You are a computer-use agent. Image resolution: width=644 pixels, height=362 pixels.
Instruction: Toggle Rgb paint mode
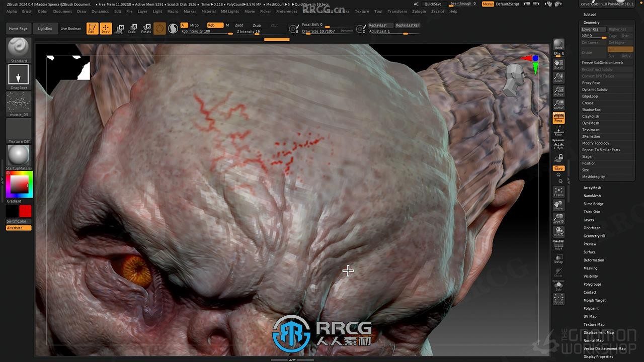point(215,25)
